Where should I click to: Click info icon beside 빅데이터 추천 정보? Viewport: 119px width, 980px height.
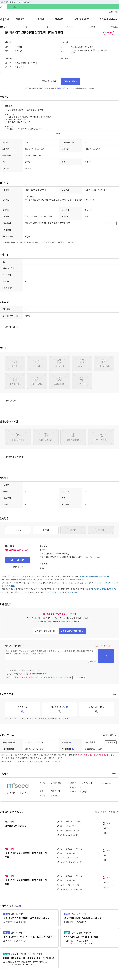[x=20, y=906]
